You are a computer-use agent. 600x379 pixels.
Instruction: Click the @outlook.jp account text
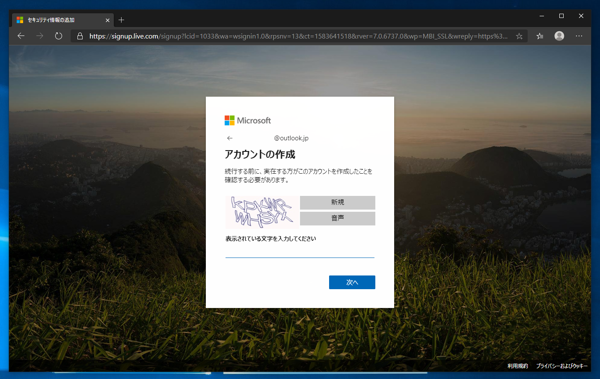tap(291, 138)
